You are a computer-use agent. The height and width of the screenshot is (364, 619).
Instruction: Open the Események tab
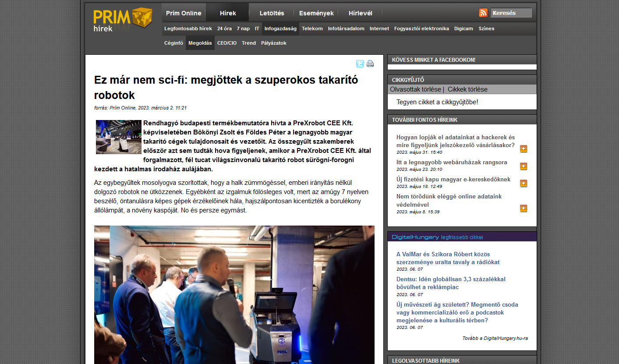pos(316,13)
